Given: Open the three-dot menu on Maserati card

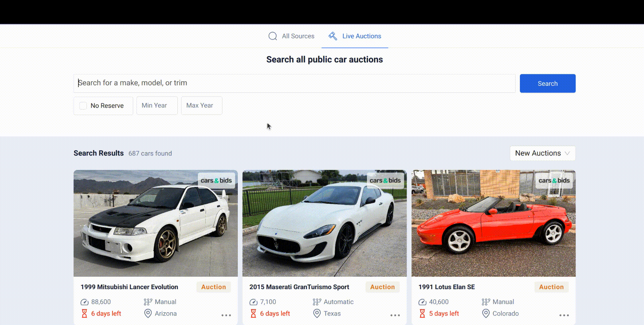Looking at the screenshot, I should tap(395, 315).
